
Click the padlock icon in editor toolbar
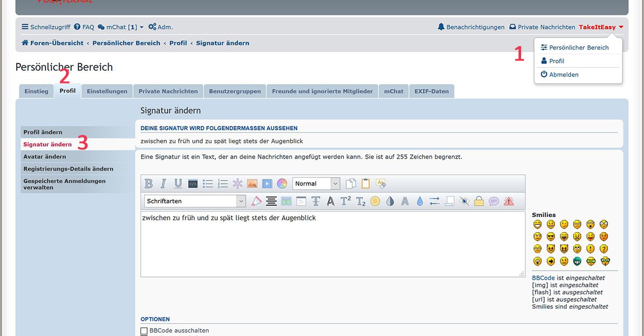(479, 201)
